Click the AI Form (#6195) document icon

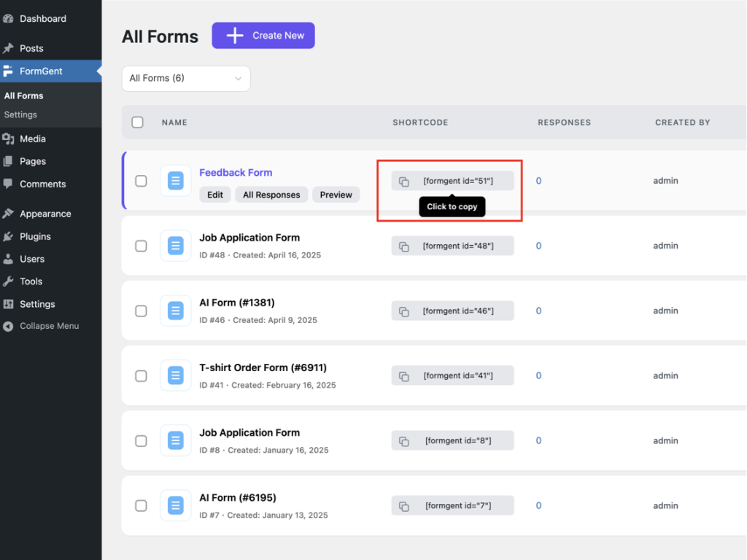click(175, 505)
